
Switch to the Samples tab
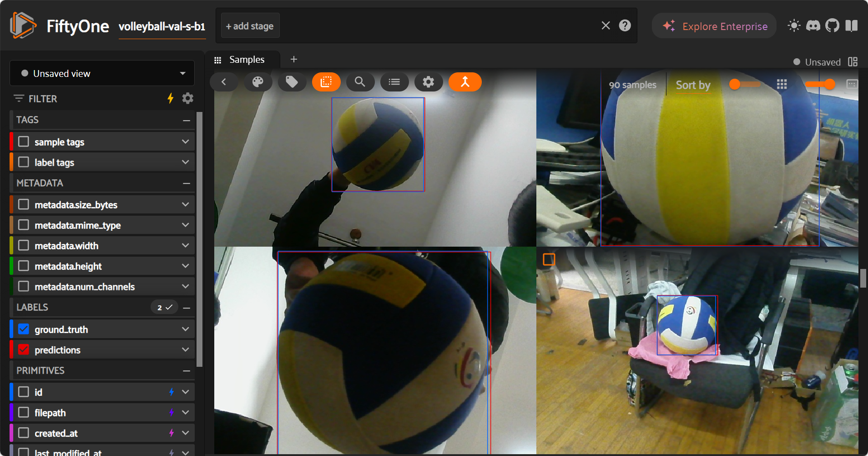246,60
